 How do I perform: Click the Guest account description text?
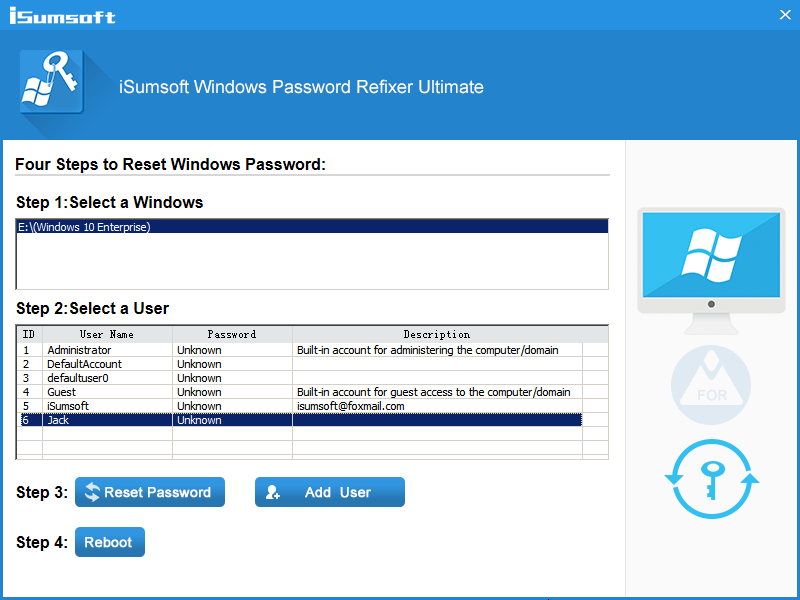[x=434, y=392]
